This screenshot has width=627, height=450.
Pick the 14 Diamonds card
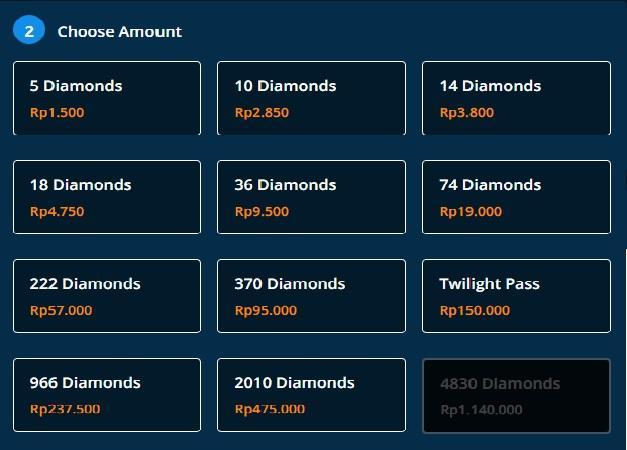click(x=516, y=98)
